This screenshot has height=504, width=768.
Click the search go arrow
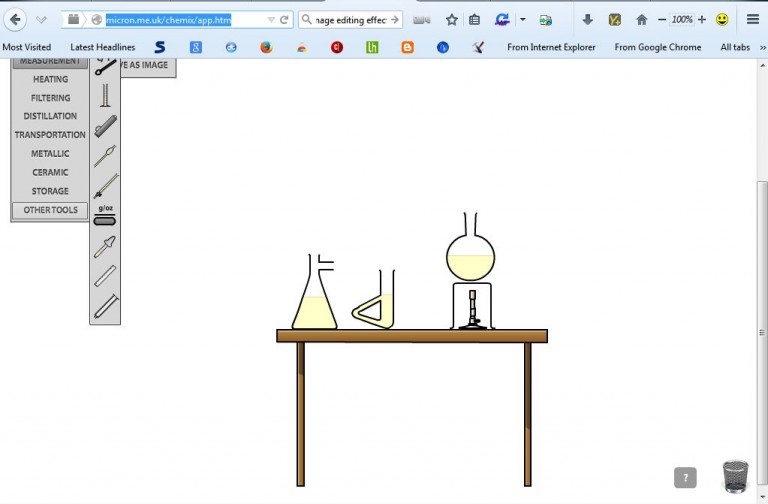tap(395, 20)
